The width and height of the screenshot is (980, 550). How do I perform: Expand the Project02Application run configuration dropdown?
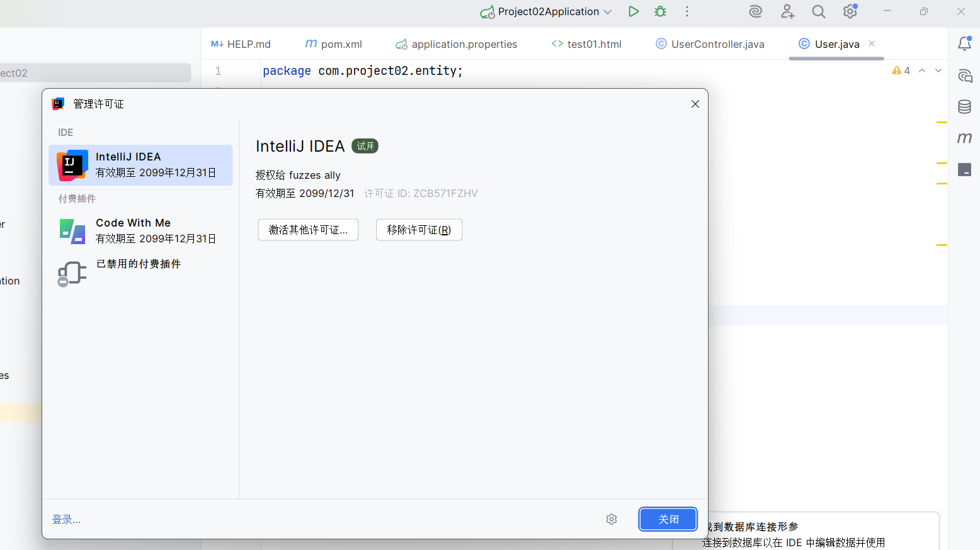coord(607,11)
